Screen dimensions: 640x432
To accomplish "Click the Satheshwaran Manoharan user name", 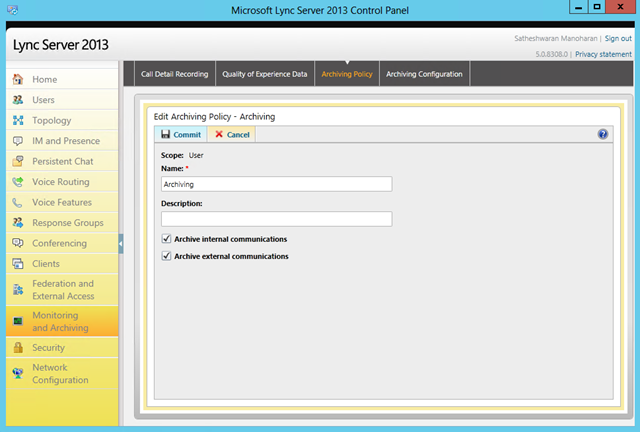I will pos(556,38).
